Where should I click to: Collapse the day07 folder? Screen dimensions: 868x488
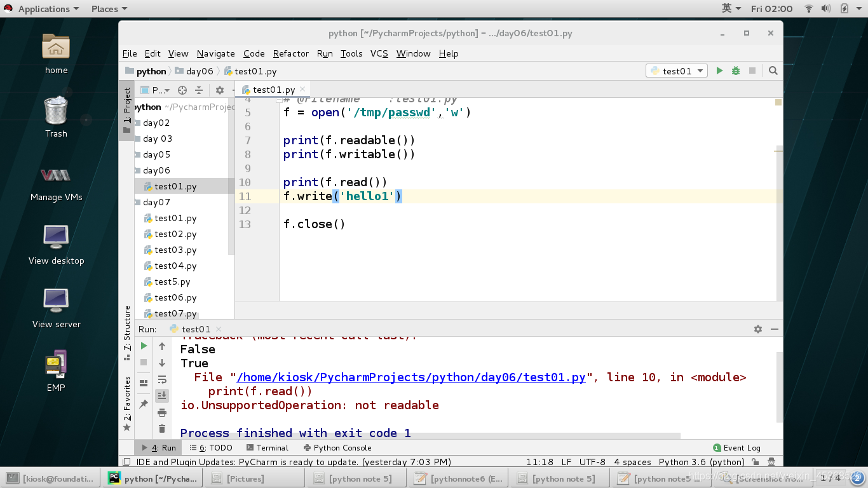click(138, 202)
